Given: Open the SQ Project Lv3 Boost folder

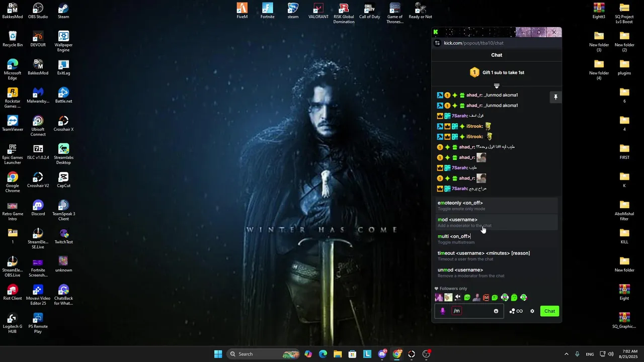Looking at the screenshot, I should [x=624, y=14].
